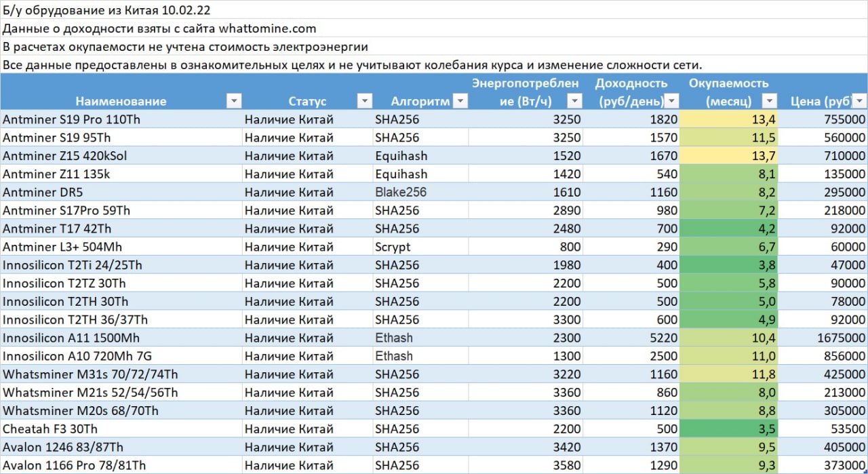
Task: Select cell 'Antminer Z11 135k'
Action: [x=121, y=174]
